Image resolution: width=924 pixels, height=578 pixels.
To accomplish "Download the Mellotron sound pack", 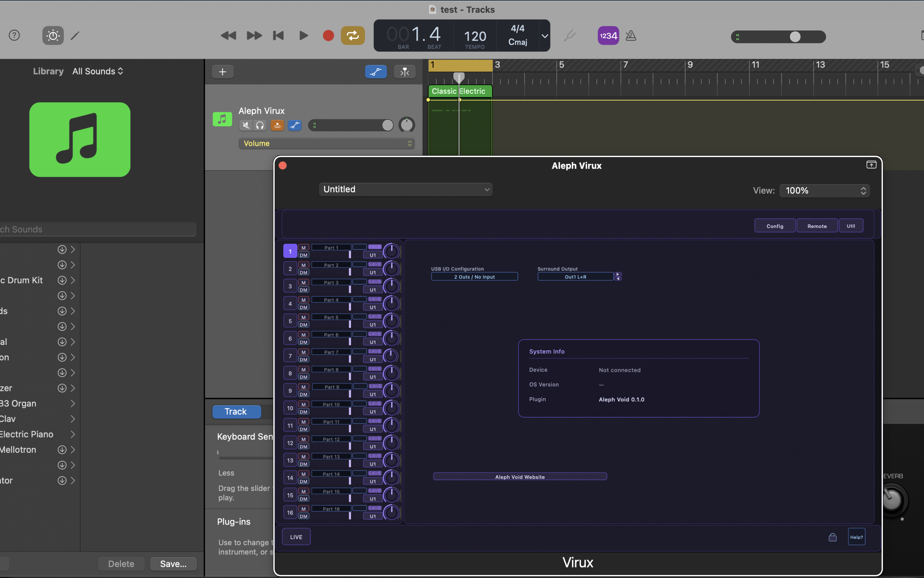I will pos(62,450).
